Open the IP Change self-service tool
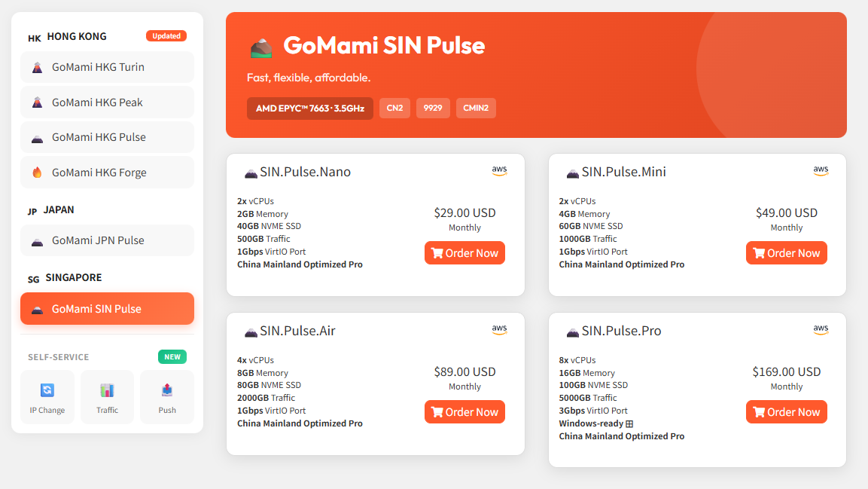 47,396
